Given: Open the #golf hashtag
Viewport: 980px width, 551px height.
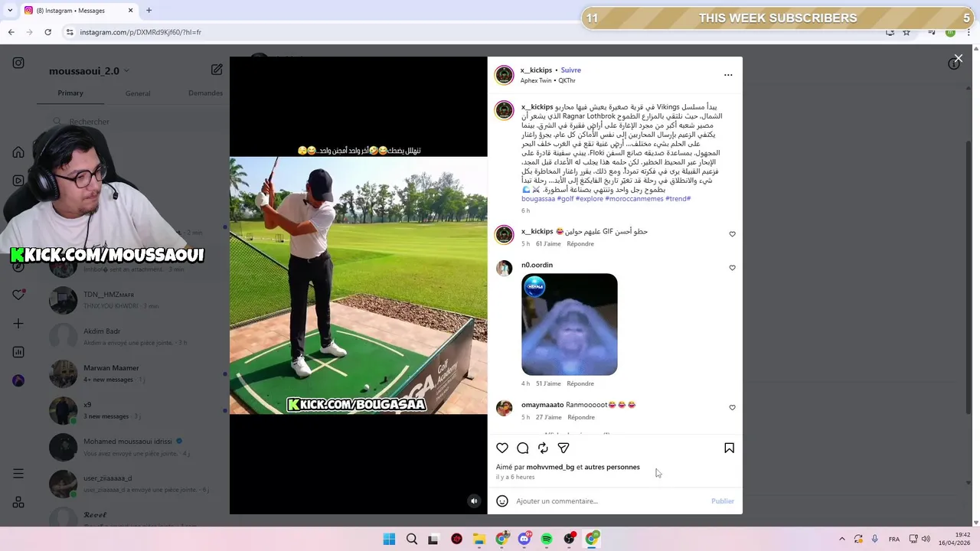Looking at the screenshot, I should [566, 199].
